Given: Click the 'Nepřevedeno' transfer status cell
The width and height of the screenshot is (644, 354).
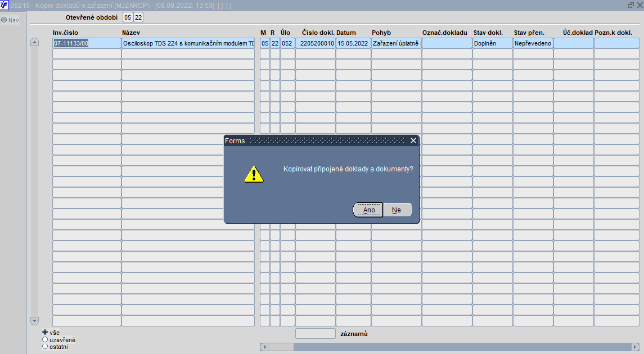Looking at the screenshot, I should coord(533,43).
